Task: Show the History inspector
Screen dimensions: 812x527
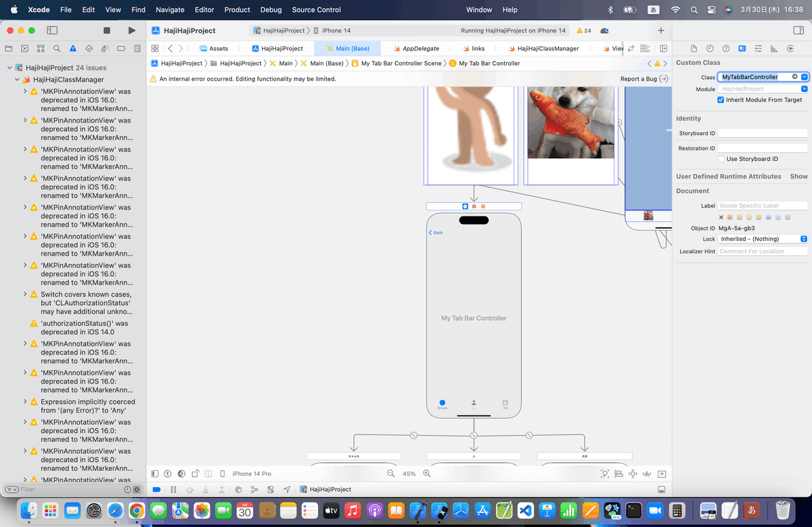Action: (710, 49)
